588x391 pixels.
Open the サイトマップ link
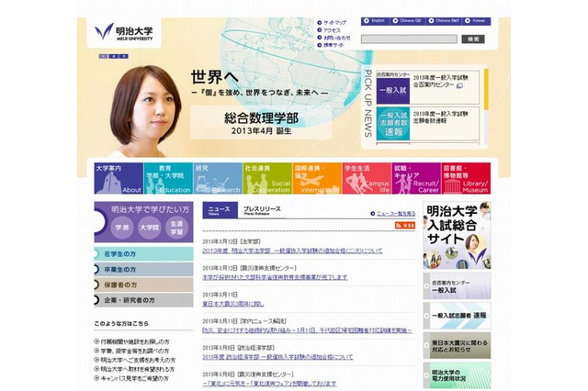333,22
